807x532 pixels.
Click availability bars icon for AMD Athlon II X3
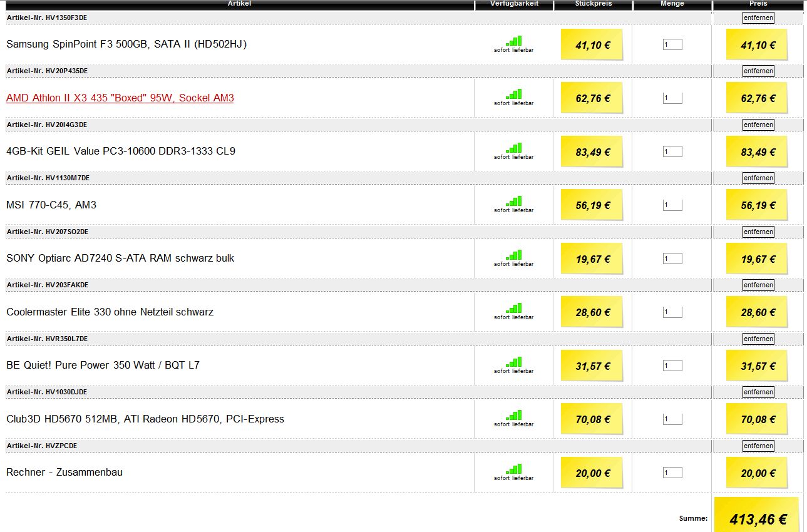514,94
